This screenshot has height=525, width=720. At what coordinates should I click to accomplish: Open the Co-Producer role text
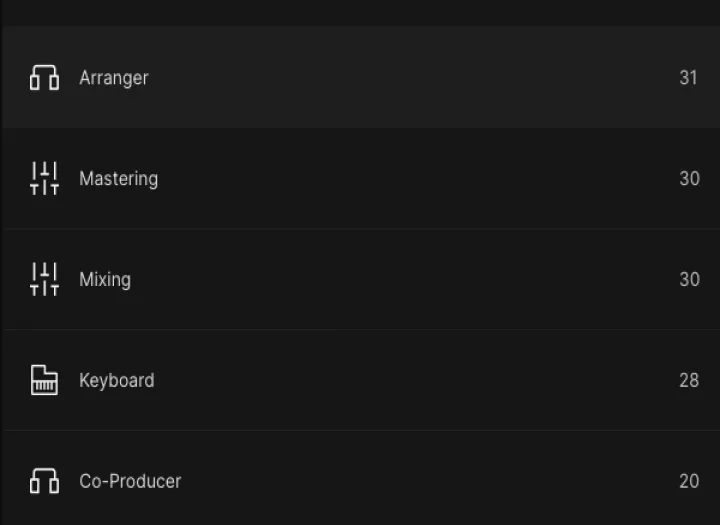coord(130,481)
